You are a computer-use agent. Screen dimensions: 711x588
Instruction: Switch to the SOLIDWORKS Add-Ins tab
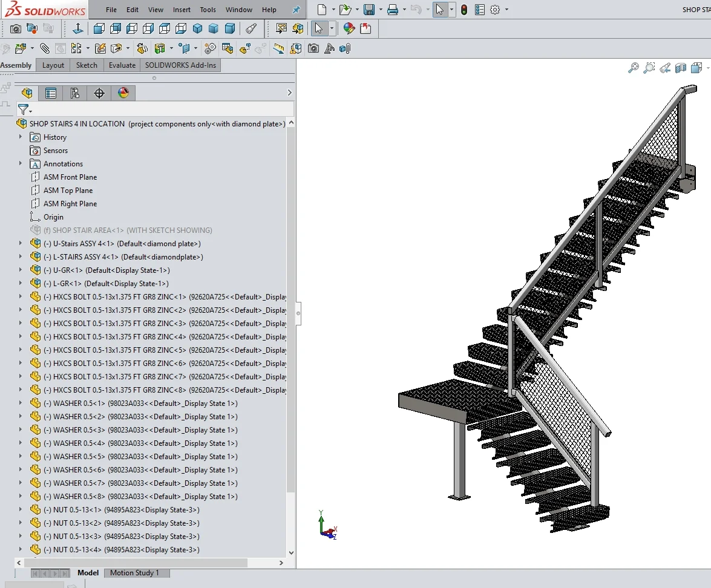(x=180, y=65)
